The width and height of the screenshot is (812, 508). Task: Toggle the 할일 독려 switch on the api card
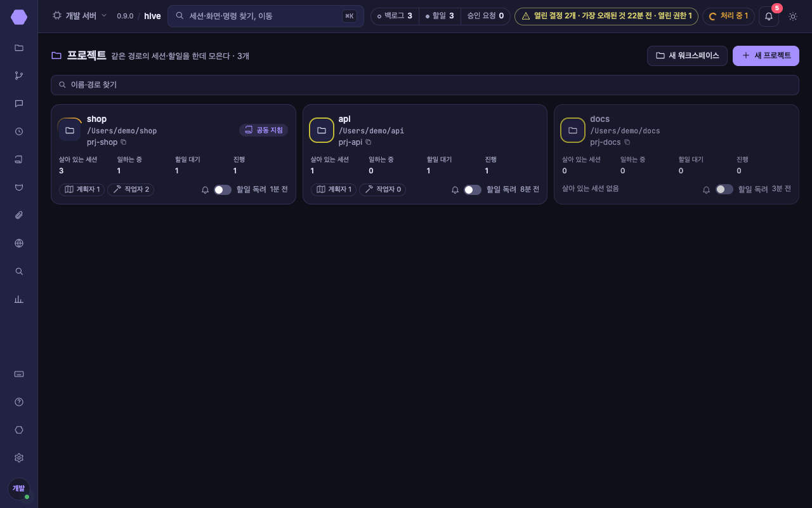[473, 190]
